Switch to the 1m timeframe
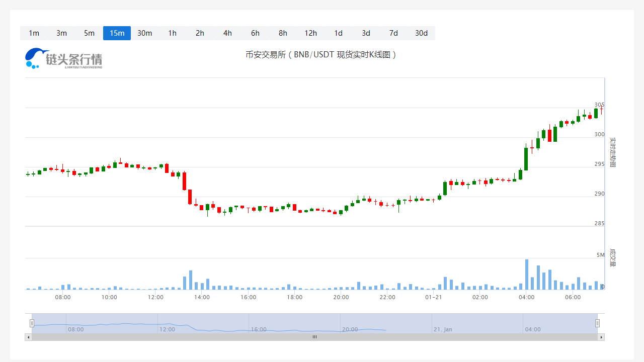 pos(34,33)
